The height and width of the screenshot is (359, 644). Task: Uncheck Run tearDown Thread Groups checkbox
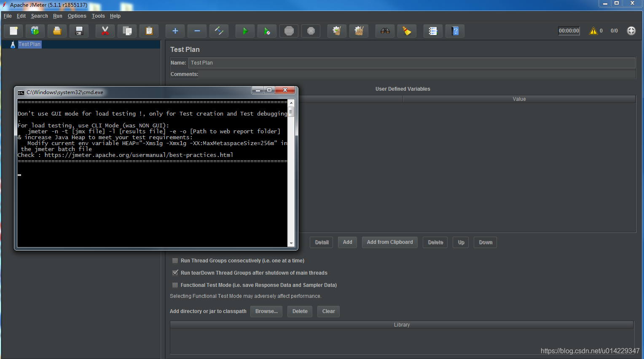[175, 273]
